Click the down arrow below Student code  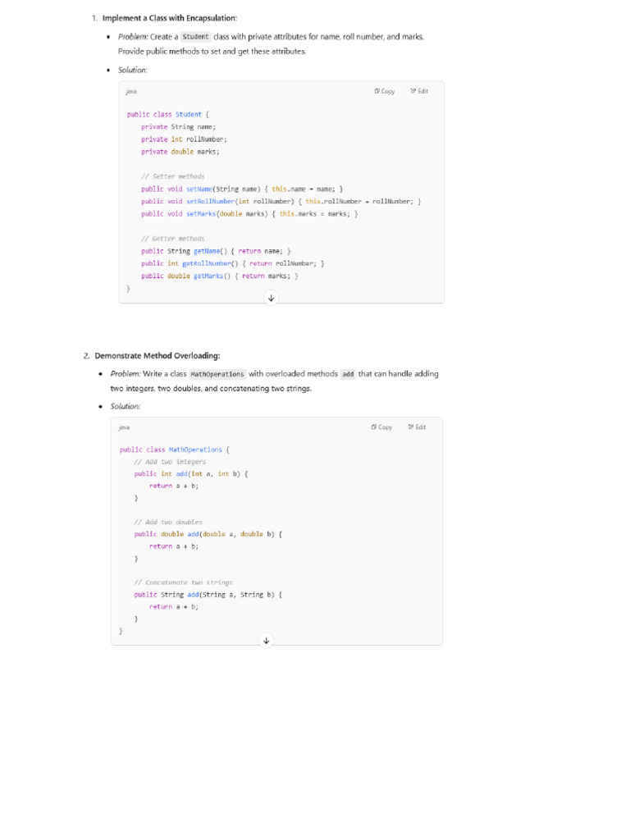tap(272, 298)
